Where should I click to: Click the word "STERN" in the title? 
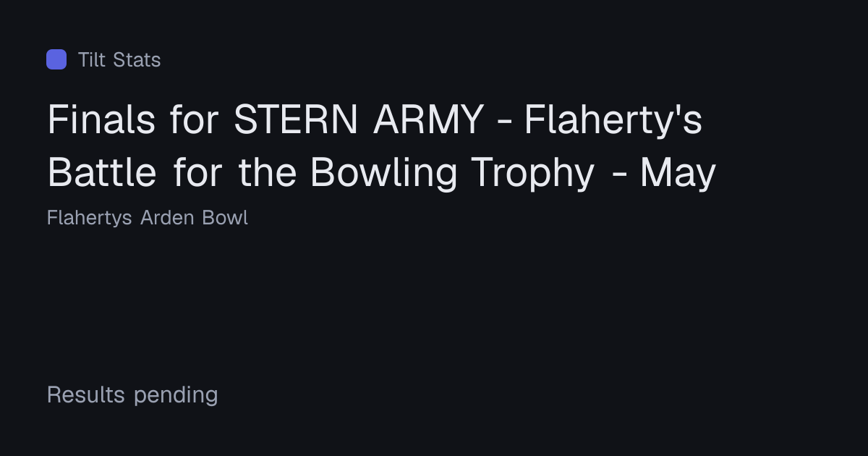[296, 119]
